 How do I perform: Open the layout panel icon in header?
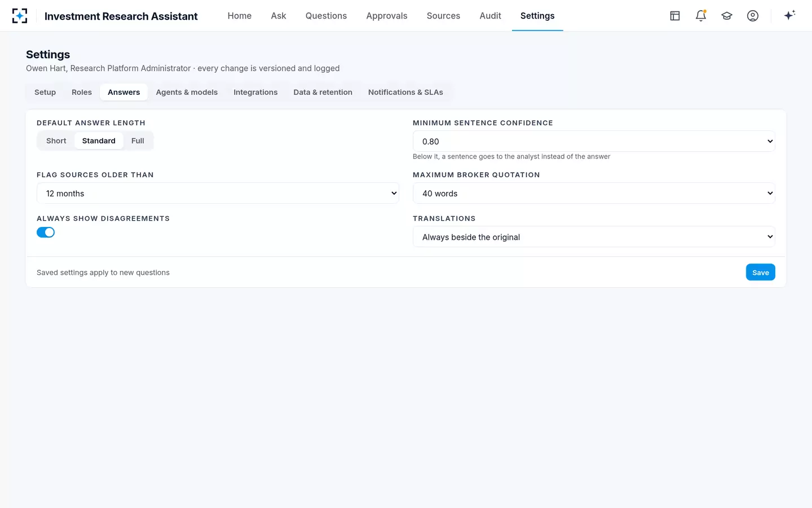coord(675,16)
